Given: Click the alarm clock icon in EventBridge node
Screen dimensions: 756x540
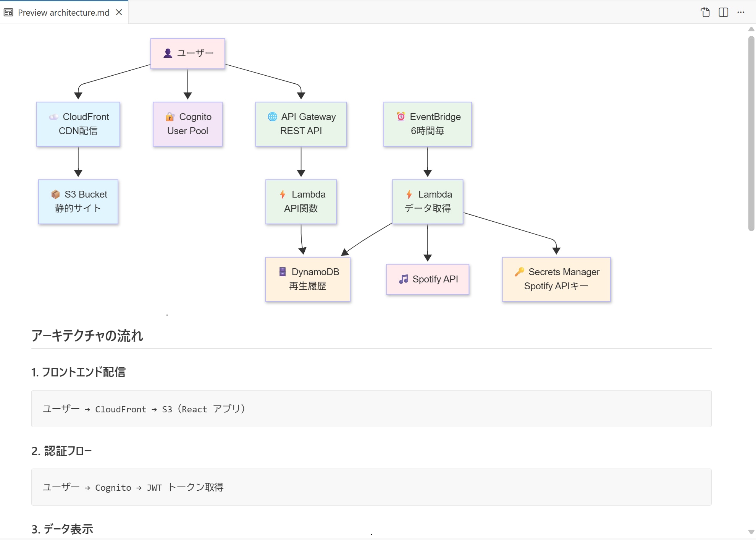Looking at the screenshot, I should pos(401,117).
